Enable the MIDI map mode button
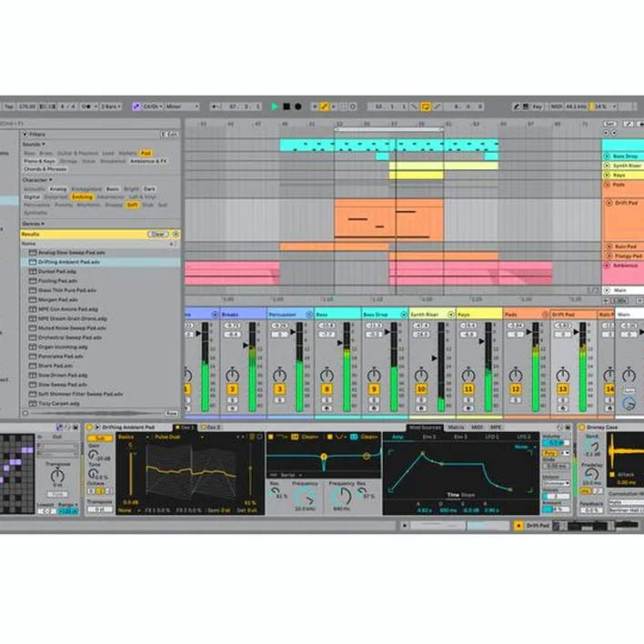This screenshot has width=644, height=644. 556,106
